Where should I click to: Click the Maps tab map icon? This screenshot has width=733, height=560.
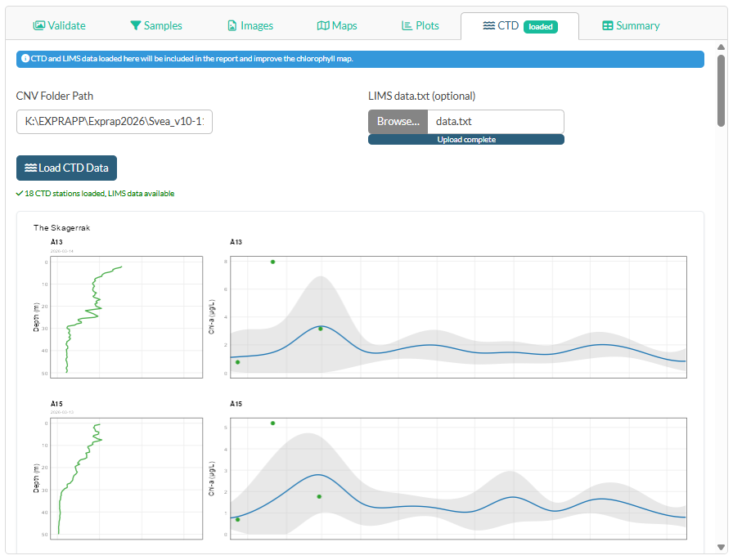pyautogui.click(x=323, y=26)
